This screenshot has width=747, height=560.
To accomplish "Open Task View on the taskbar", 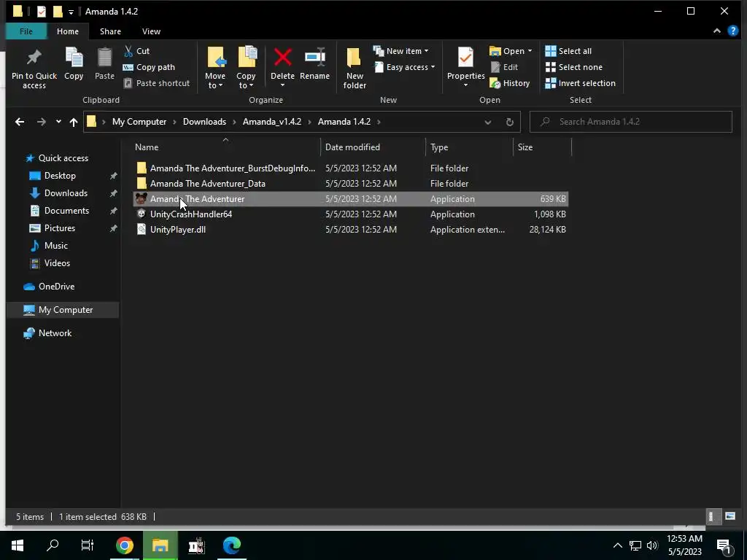I will (88, 545).
